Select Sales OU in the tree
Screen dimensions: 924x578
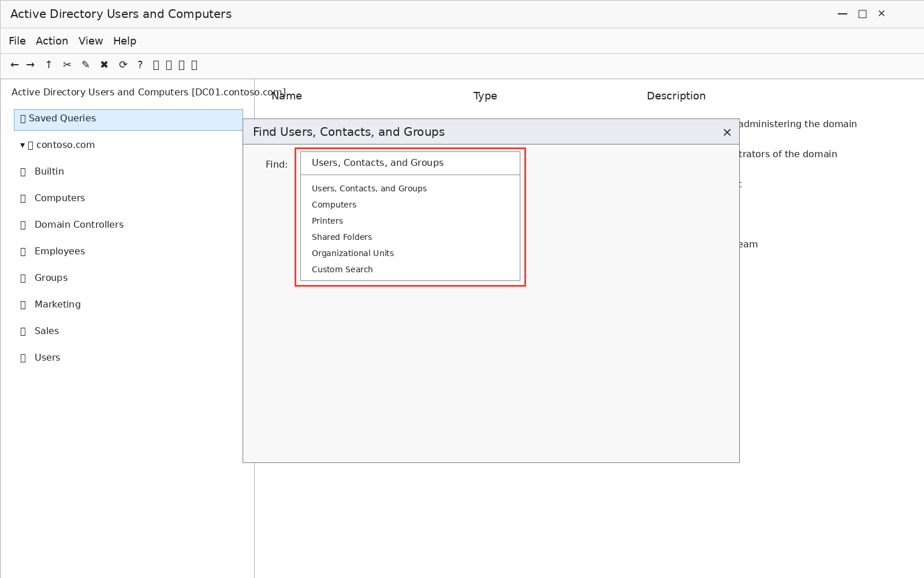[46, 331]
